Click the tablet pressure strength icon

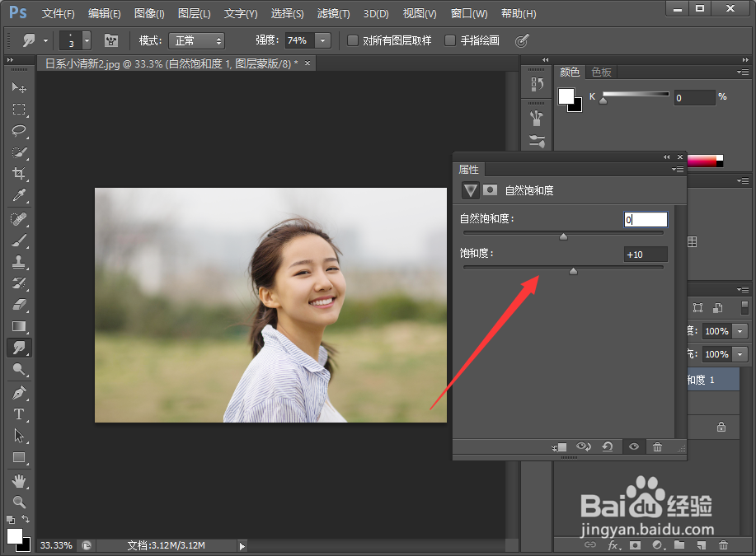pos(522,41)
